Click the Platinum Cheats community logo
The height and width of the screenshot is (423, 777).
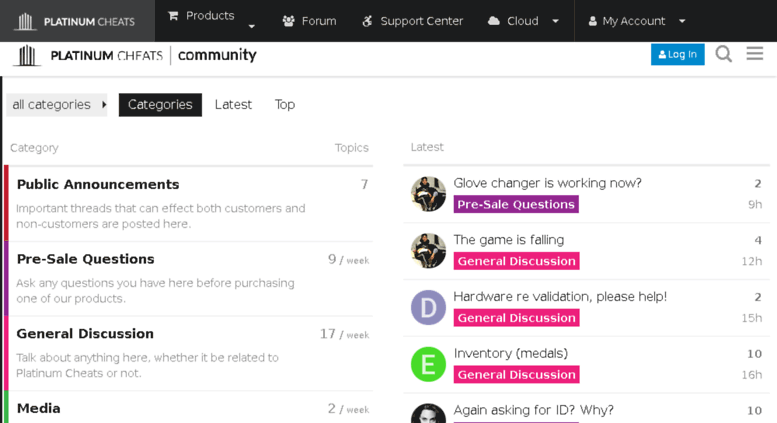[135, 55]
